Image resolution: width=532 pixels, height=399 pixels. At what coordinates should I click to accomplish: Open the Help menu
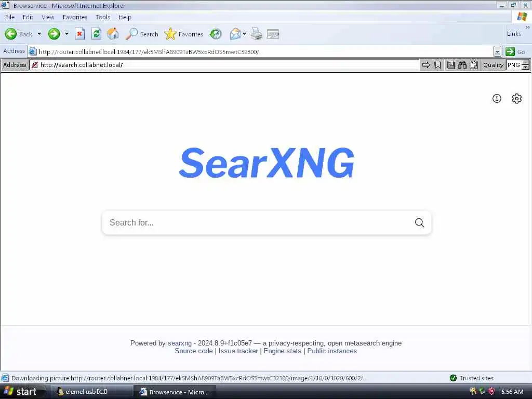pos(125,17)
